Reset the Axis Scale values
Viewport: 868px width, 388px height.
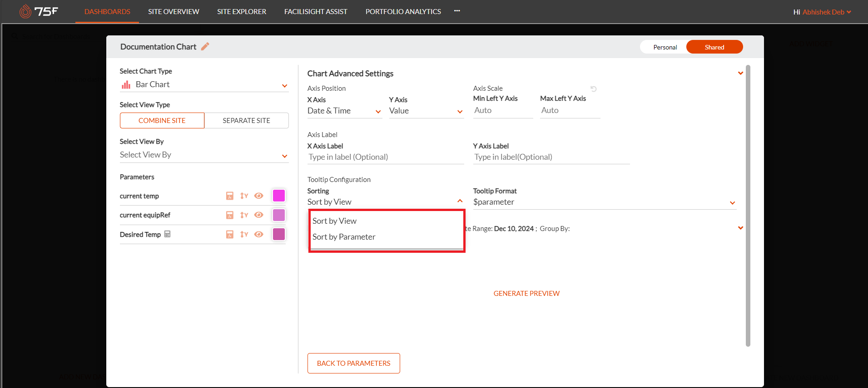point(593,89)
